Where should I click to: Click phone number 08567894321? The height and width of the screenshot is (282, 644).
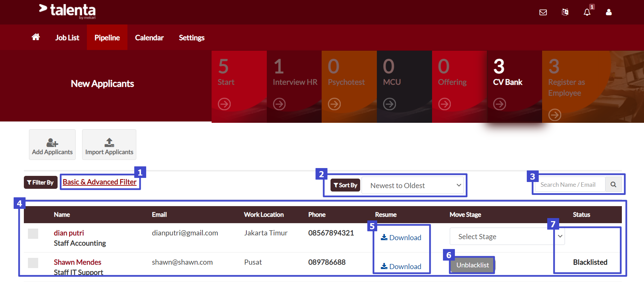[x=331, y=233]
